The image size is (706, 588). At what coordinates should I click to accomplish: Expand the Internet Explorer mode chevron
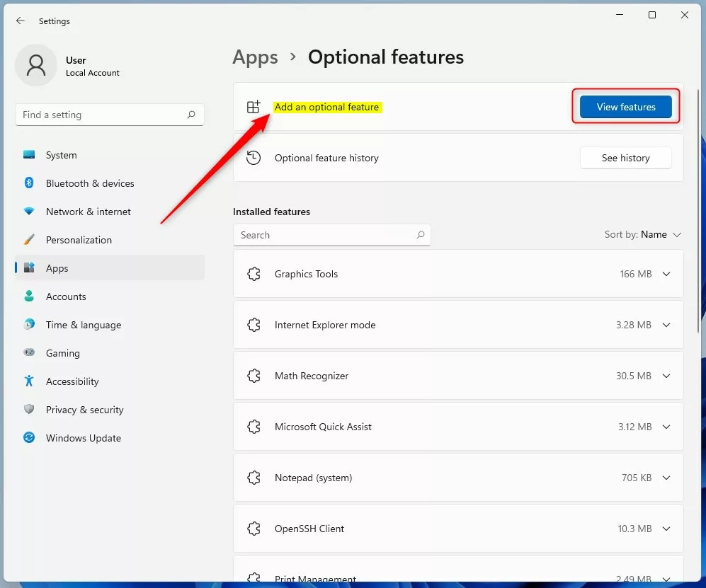(666, 325)
